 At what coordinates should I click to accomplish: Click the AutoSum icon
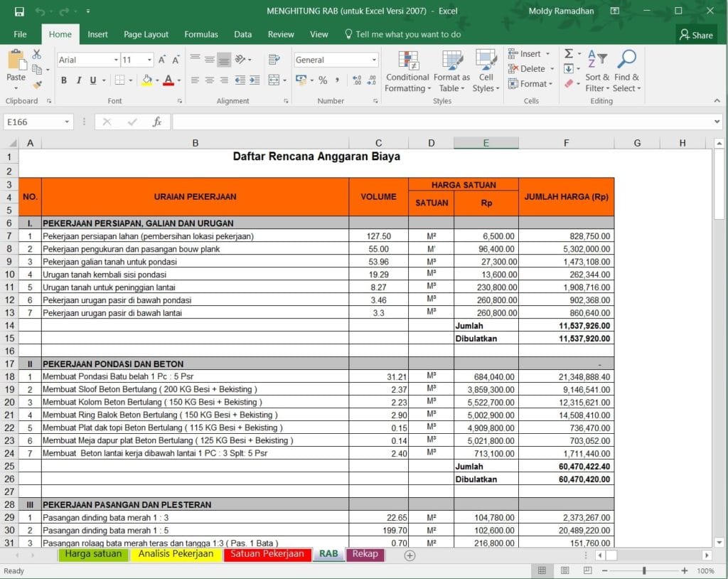coord(569,53)
